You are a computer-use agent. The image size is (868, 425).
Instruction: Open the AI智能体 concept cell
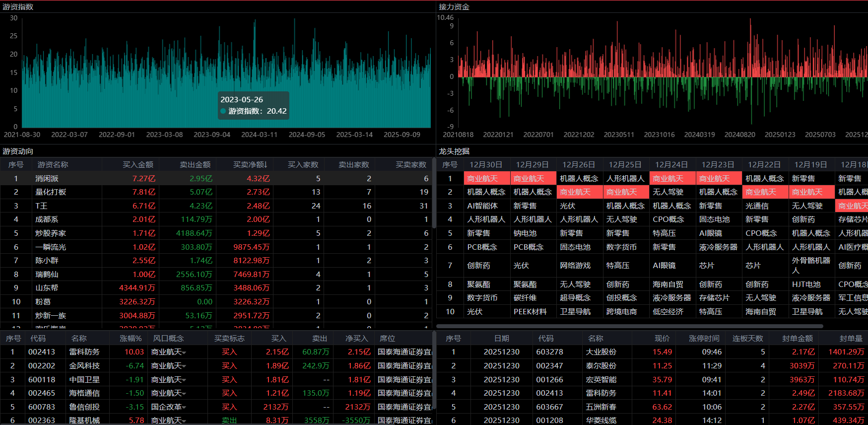pyautogui.click(x=482, y=206)
